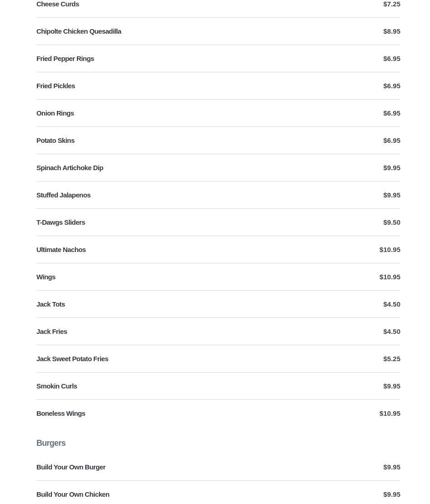
Task: Open the Wings menu item
Action: (46, 277)
